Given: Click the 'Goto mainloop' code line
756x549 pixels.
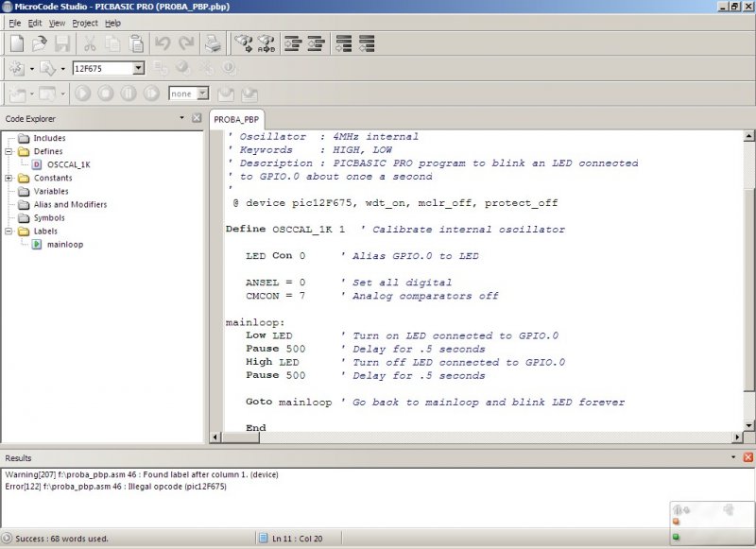Looking at the screenshot, I should click(289, 402).
